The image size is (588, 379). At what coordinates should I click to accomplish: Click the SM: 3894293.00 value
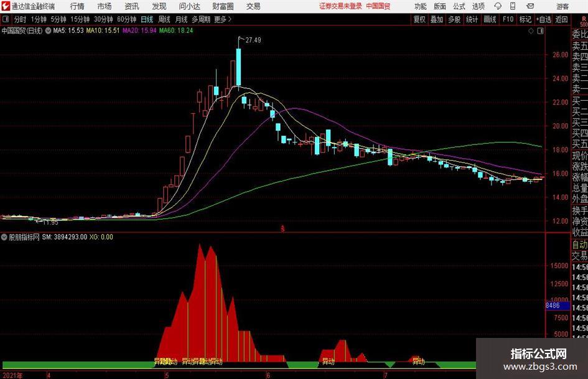point(65,237)
